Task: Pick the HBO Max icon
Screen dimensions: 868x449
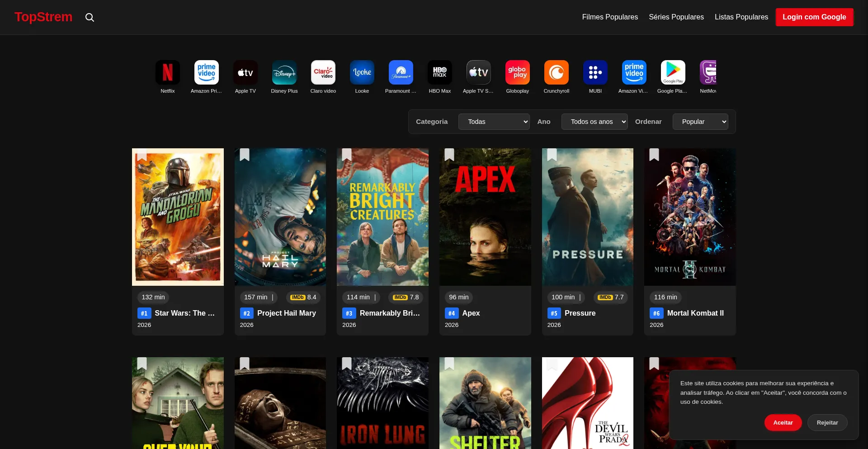Action: click(x=440, y=72)
